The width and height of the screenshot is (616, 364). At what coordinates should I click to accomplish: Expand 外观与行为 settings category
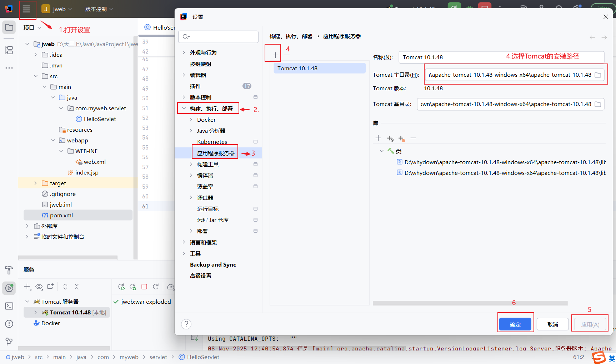pyautogui.click(x=184, y=52)
